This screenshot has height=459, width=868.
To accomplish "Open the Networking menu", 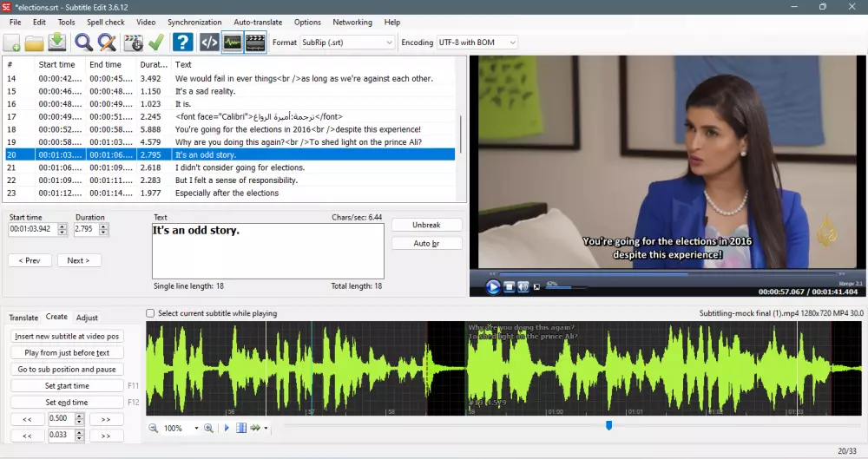I will [x=352, y=23].
